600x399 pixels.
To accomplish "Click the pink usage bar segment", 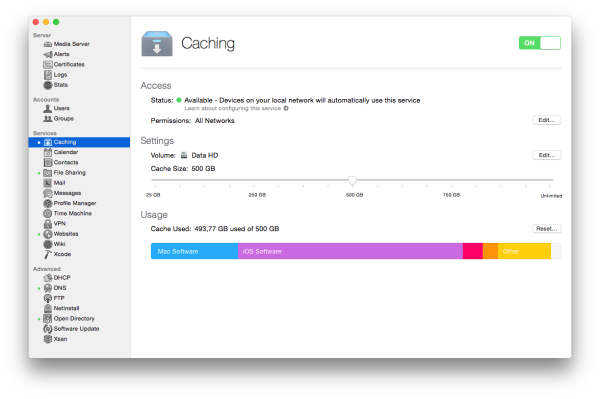I will (473, 251).
